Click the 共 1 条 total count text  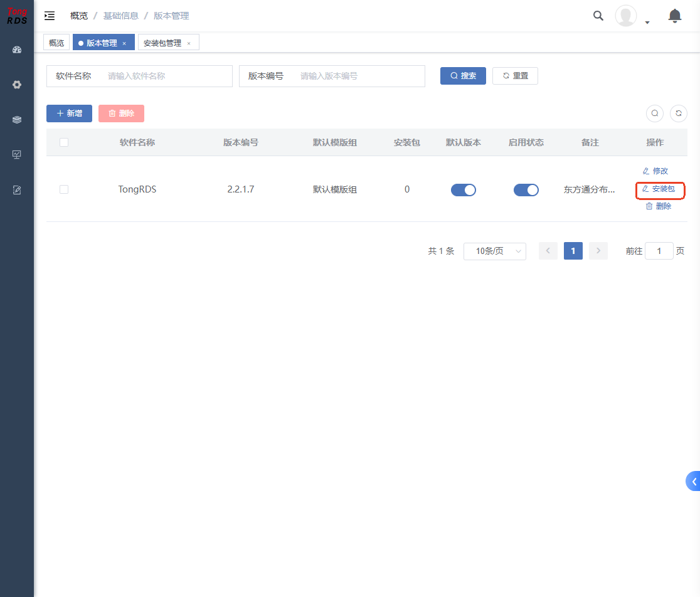(441, 251)
